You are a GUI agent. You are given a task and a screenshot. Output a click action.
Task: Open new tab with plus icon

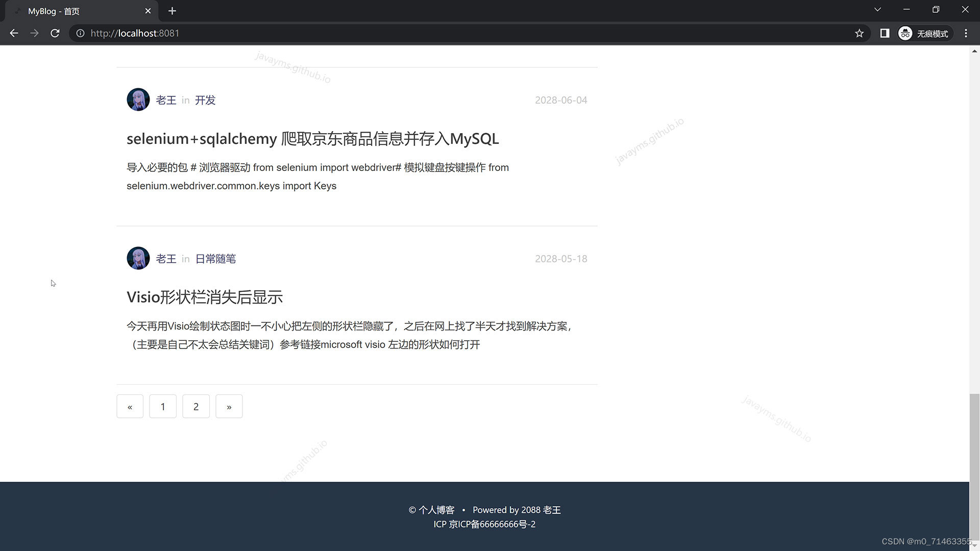coord(172,11)
